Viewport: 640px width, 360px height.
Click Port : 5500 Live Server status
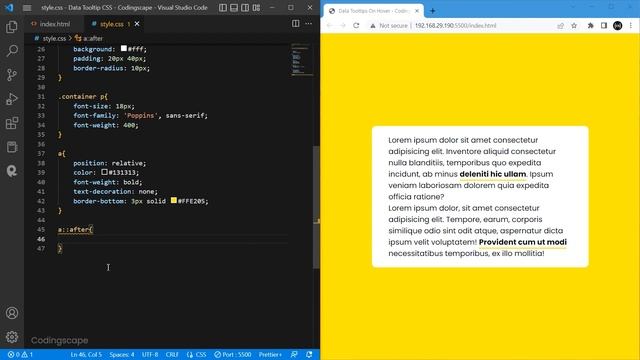coord(233,354)
